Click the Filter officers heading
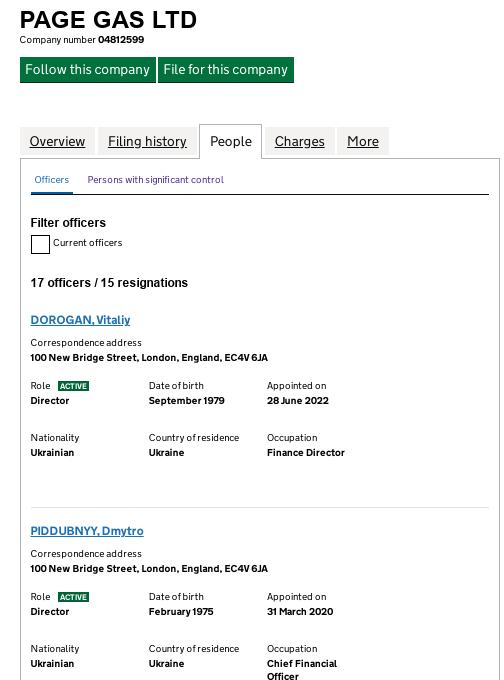This screenshot has height=680, width=504. (x=68, y=223)
